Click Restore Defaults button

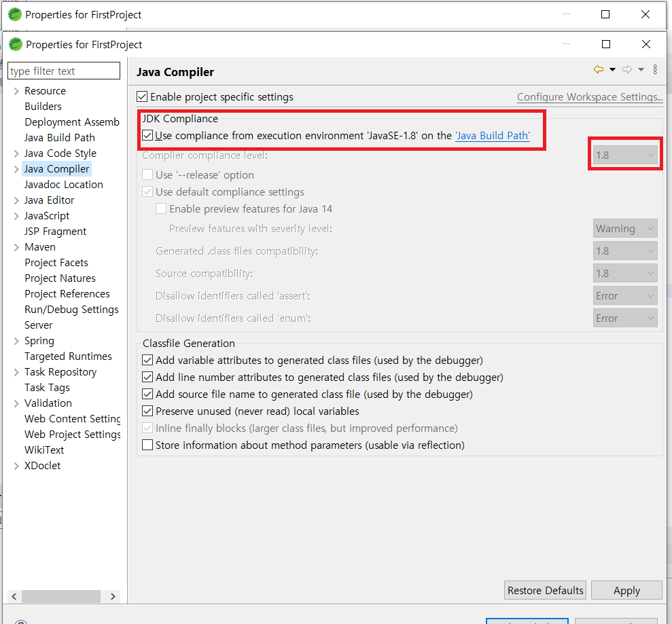point(545,590)
